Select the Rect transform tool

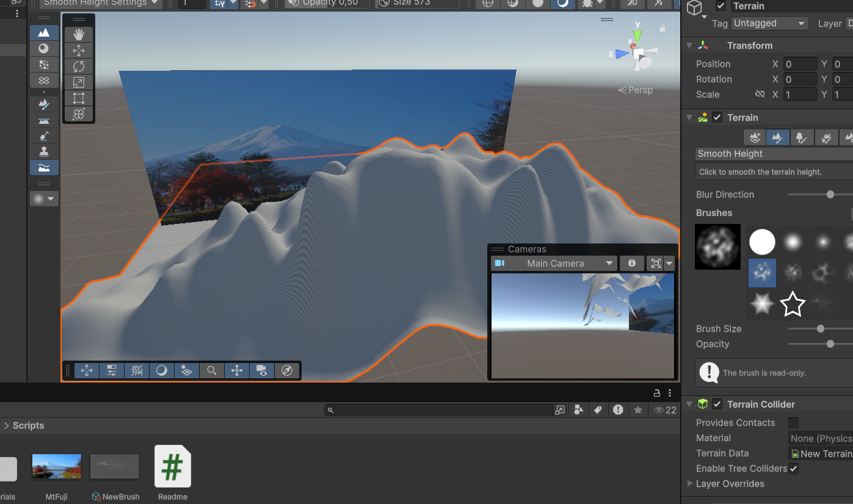pyautogui.click(x=79, y=98)
